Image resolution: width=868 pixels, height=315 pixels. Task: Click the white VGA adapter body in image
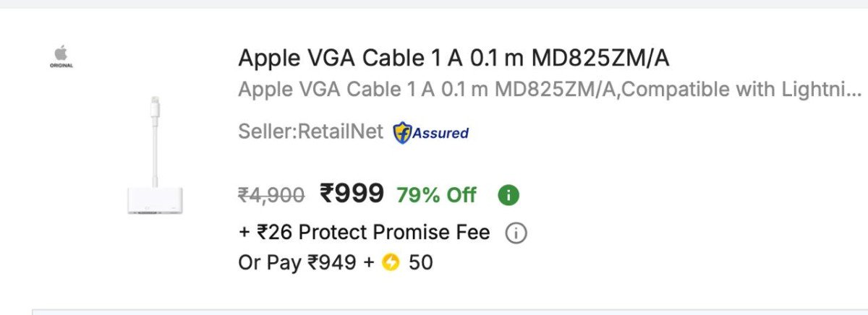[154, 199]
